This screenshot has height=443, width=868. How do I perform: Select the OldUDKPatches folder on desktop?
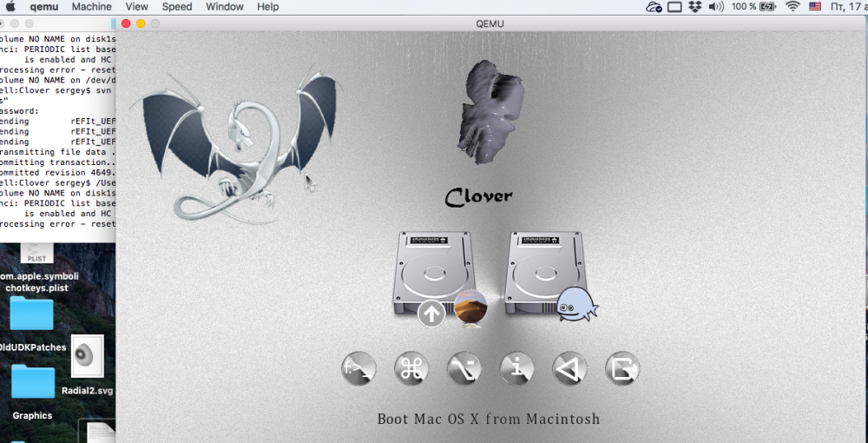point(32,324)
